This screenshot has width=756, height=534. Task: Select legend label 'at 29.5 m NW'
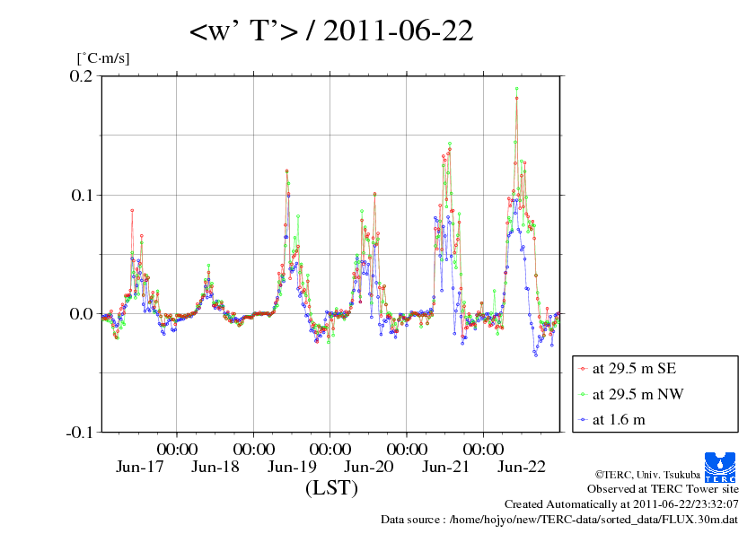[637, 394]
